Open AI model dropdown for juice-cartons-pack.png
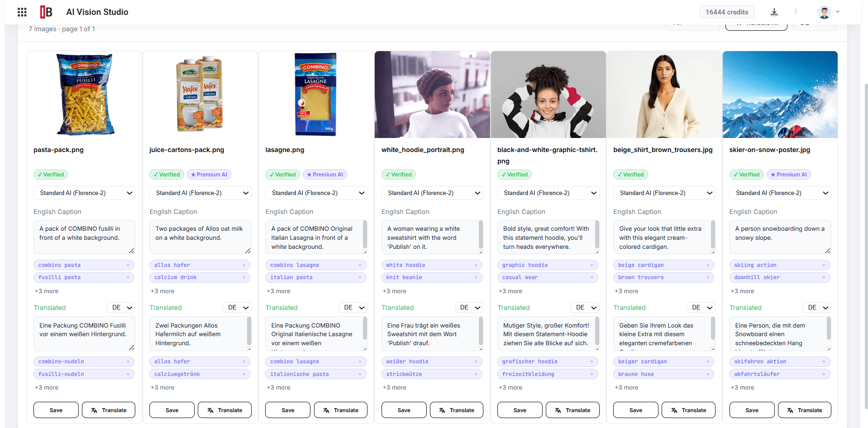Viewport: 868px width, 428px height. (x=200, y=193)
